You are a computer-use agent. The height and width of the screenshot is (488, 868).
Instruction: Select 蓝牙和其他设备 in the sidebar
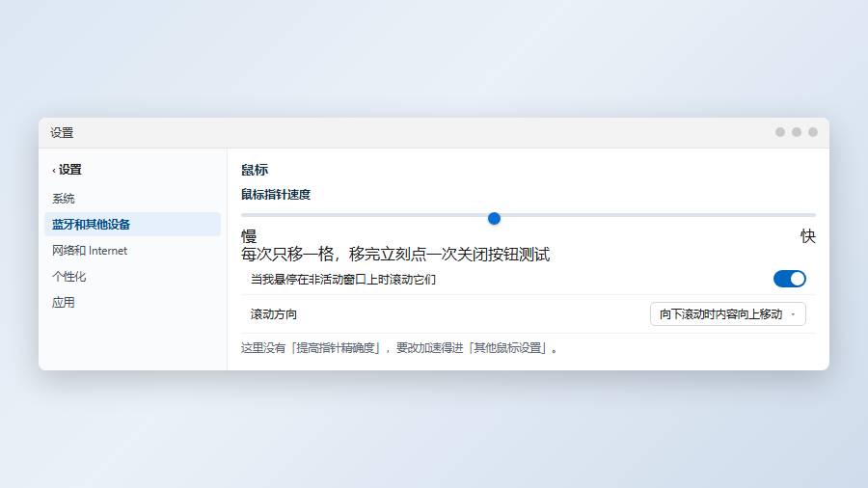pyautogui.click(x=132, y=224)
